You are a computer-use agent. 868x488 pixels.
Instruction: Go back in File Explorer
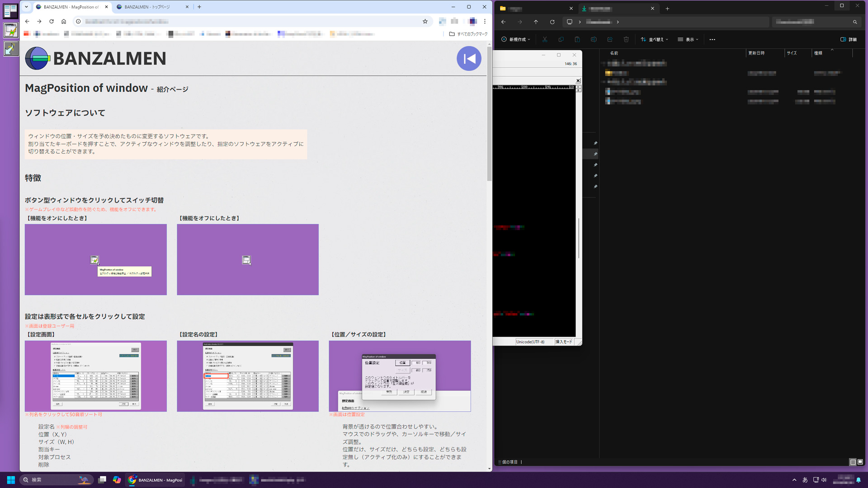(x=503, y=22)
